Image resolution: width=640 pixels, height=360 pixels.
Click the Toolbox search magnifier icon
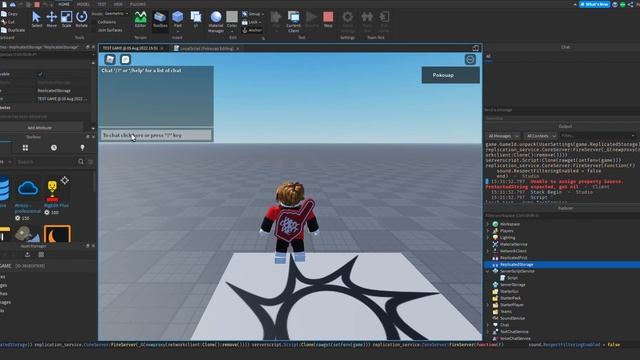(x=81, y=162)
